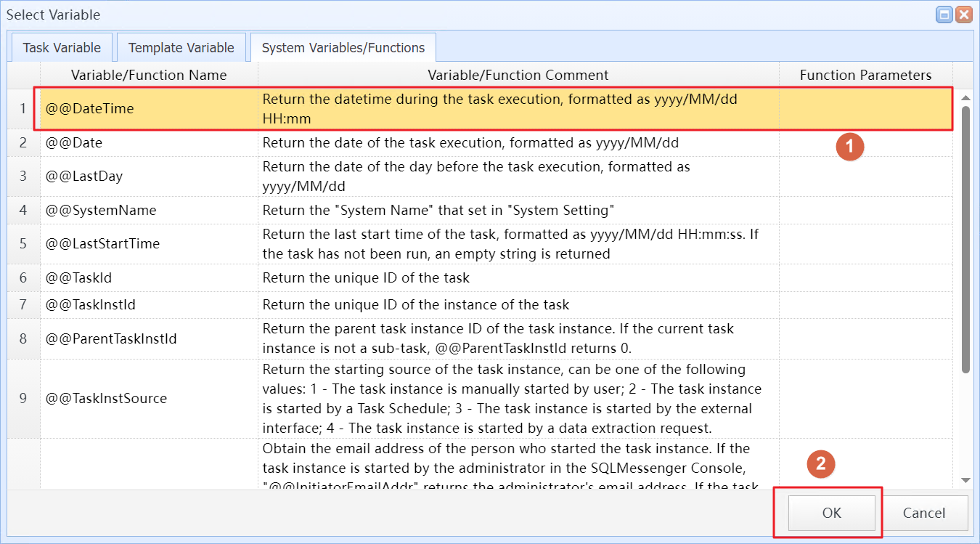Image resolution: width=980 pixels, height=544 pixels.
Task: Select the @@Date variable row
Action: pos(480,143)
